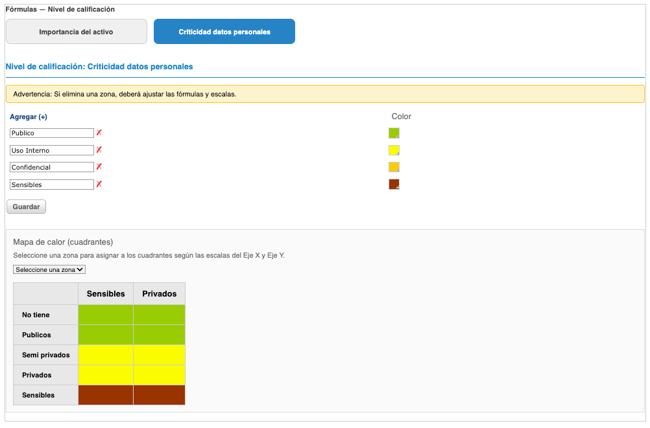Focus the Uso Interno text field
The image size is (650, 428).
tap(52, 150)
